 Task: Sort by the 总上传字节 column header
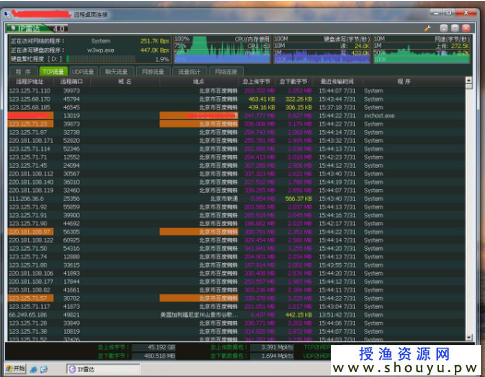257,81
